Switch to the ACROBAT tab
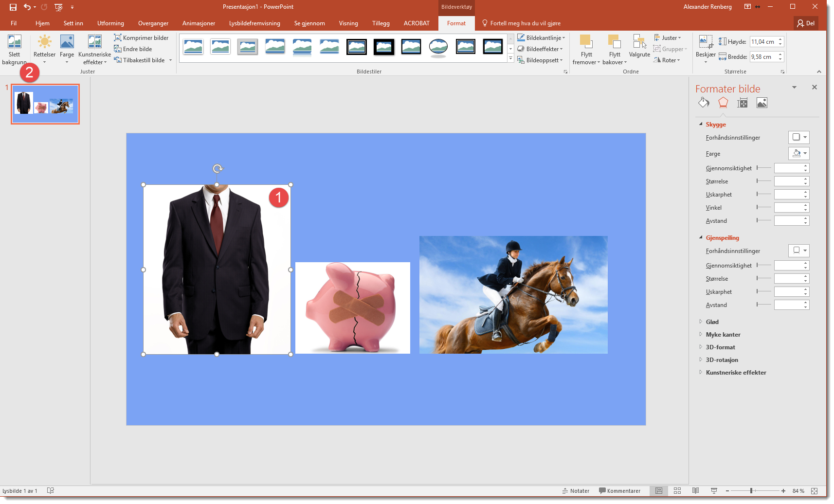 click(417, 23)
